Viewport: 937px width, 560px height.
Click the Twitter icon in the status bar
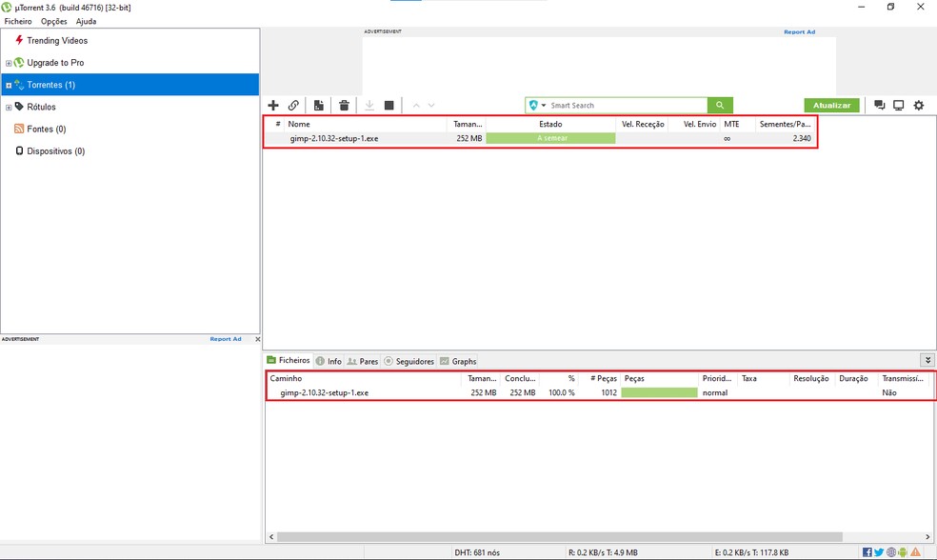point(878,551)
